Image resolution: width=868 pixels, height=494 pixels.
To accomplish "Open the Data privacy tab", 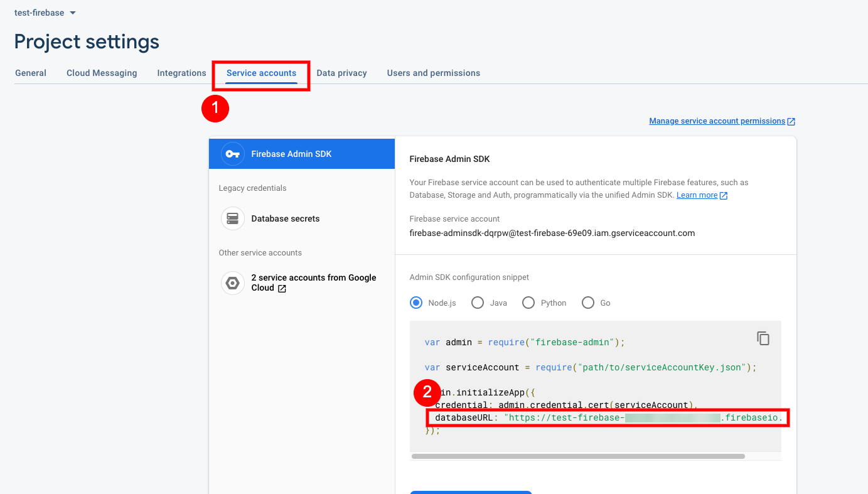I will pos(341,73).
